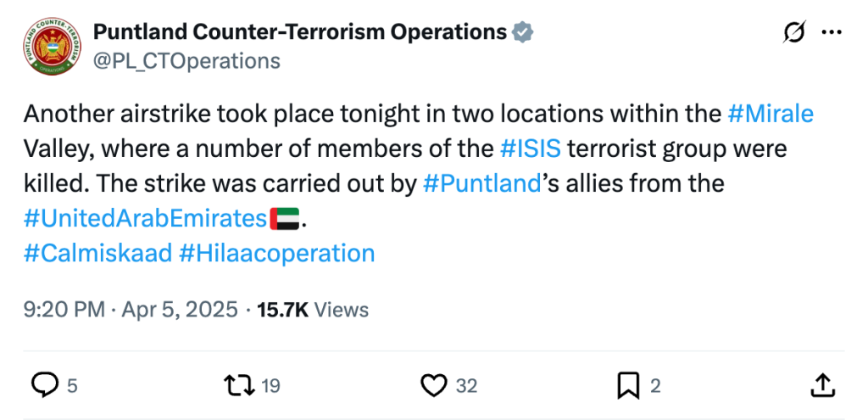Open the Puntland Counter-Terrorism Operations display name
Screen dimensions: 868x420
(299, 32)
